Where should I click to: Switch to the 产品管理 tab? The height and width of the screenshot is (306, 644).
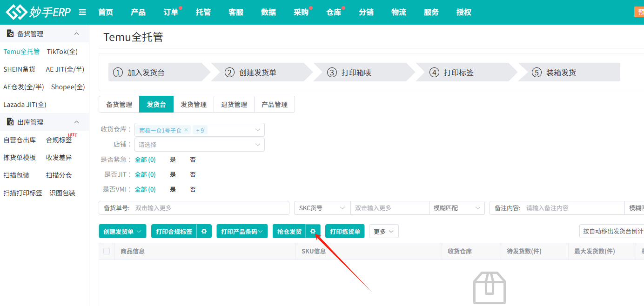pyautogui.click(x=275, y=105)
